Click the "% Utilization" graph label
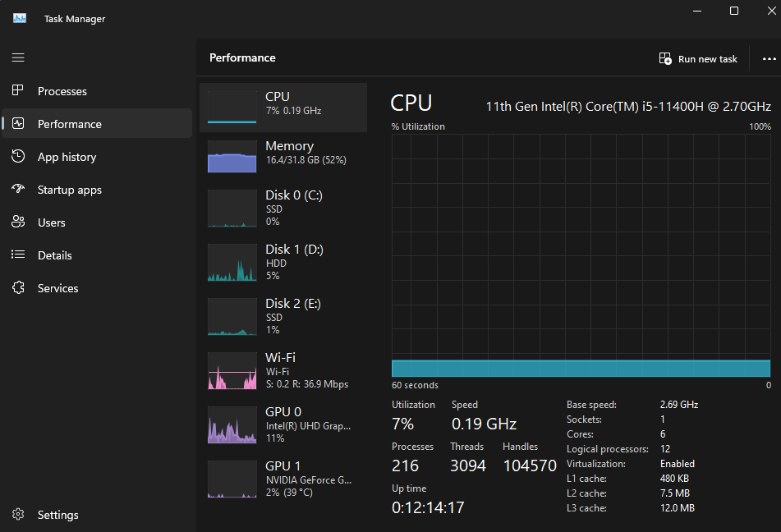 (x=418, y=126)
